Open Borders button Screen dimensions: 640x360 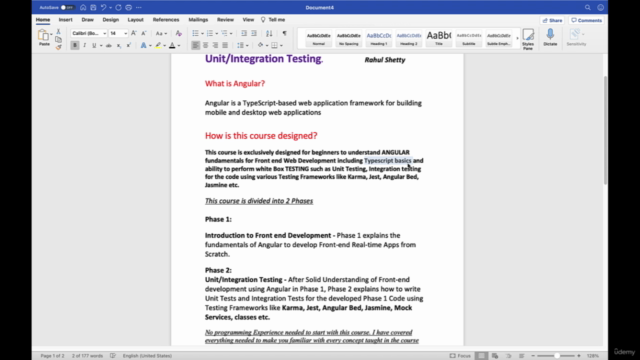pyautogui.click(x=275, y=45)
